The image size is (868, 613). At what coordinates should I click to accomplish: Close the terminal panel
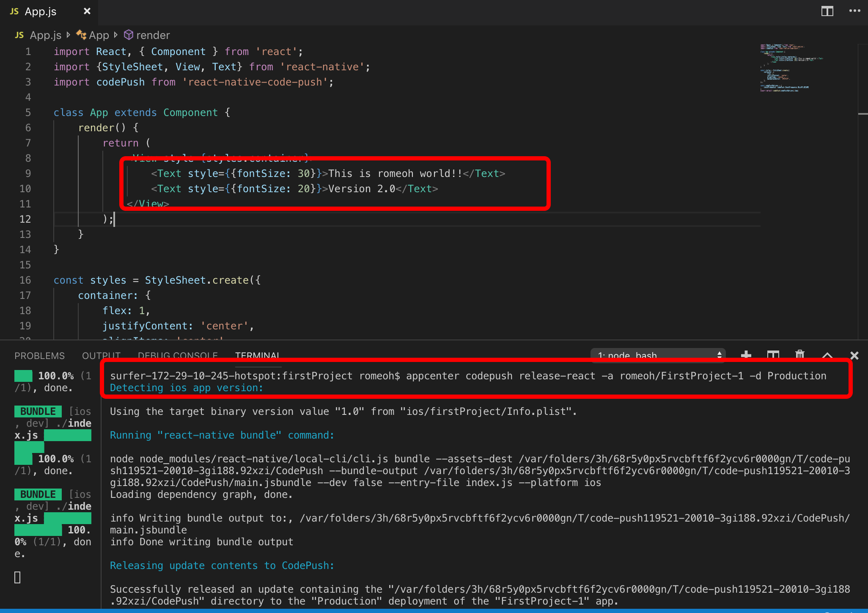tap(854, 356)
